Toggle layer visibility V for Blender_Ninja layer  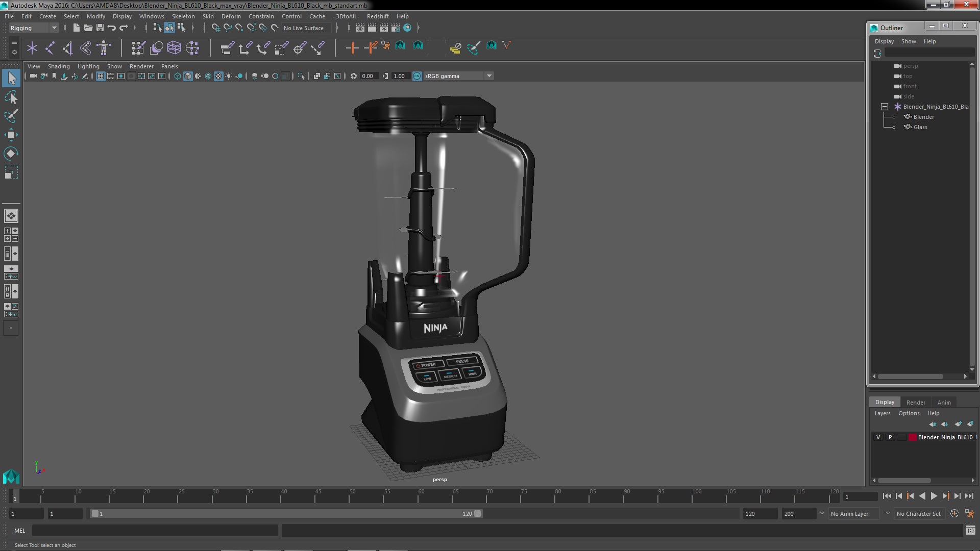(x=878, y=437)
